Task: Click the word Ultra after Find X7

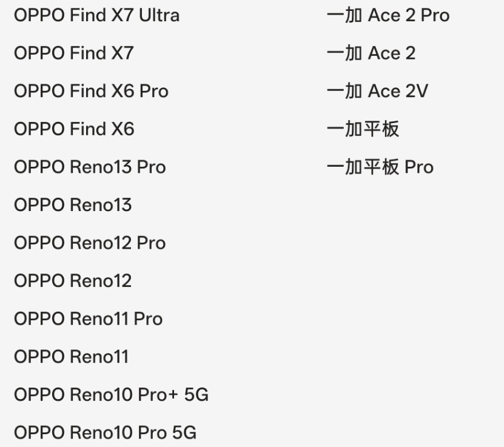Action: [160, 16]
